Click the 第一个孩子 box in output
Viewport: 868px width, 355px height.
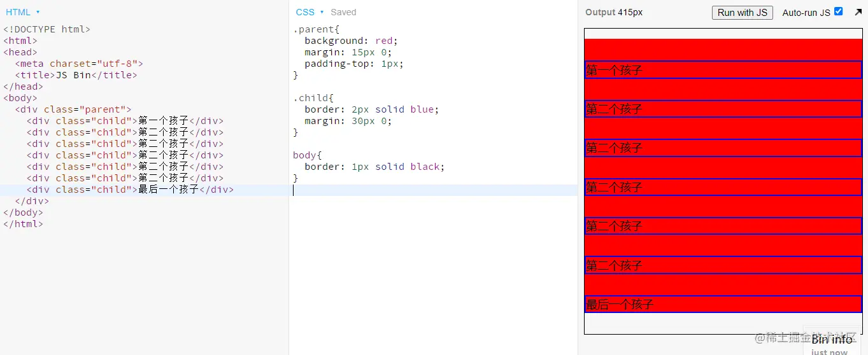click(723, 70)
